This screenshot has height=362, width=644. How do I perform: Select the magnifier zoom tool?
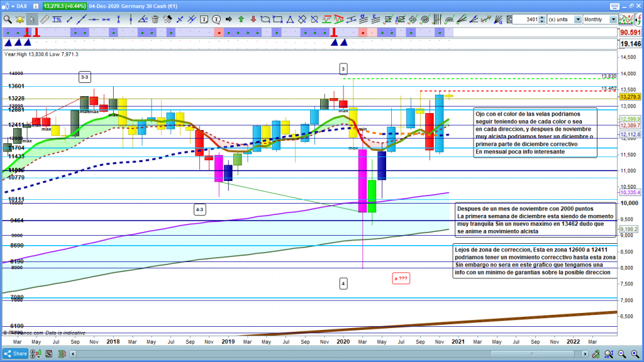(x=7, y=19)
